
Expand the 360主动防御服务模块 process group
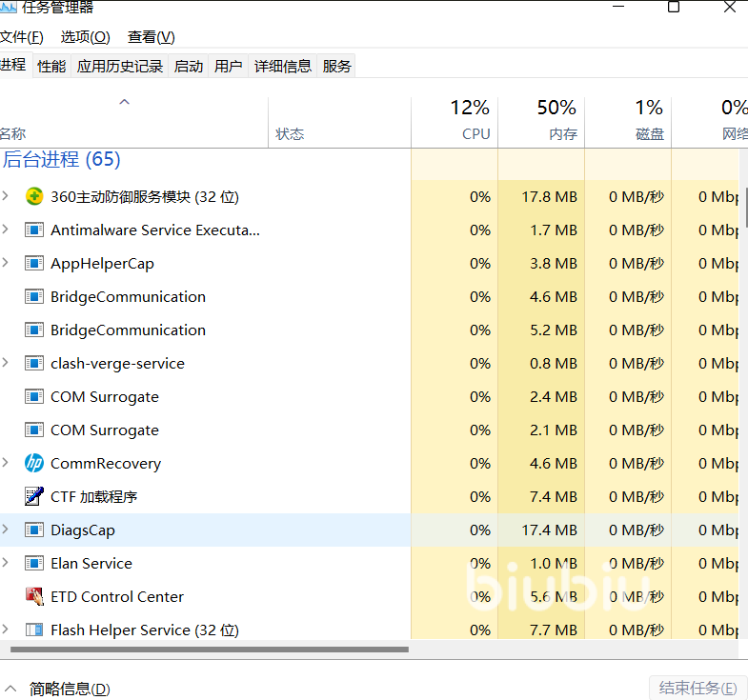tap(6, 197)
